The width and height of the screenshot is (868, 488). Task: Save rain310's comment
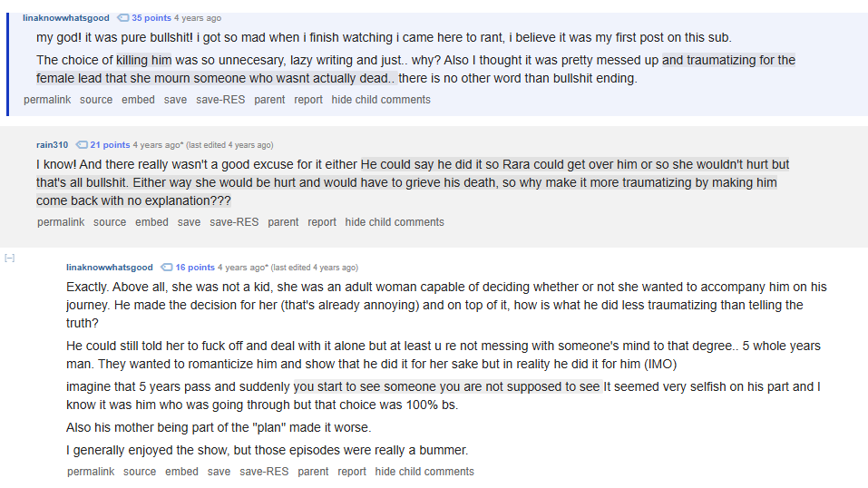pyautogui.click(x=189, y=222)
